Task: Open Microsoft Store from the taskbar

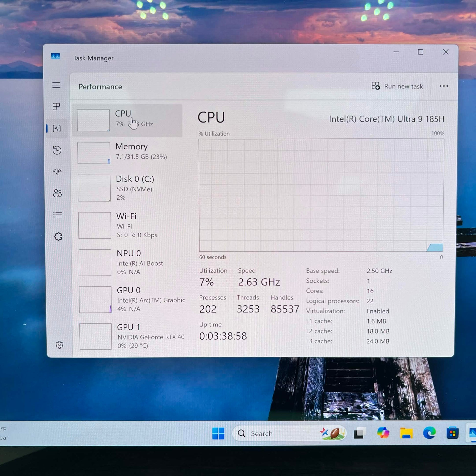Action: pos(452,433)
